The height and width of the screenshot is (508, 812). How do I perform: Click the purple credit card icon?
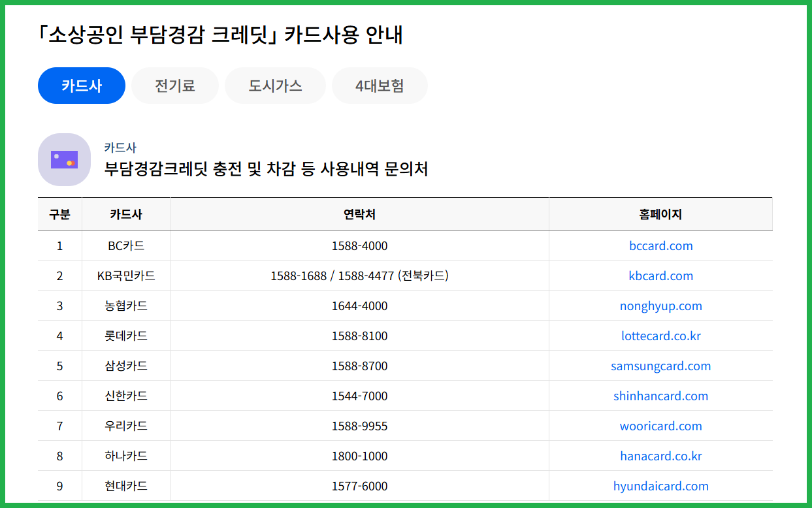click(x=64, y=159)
